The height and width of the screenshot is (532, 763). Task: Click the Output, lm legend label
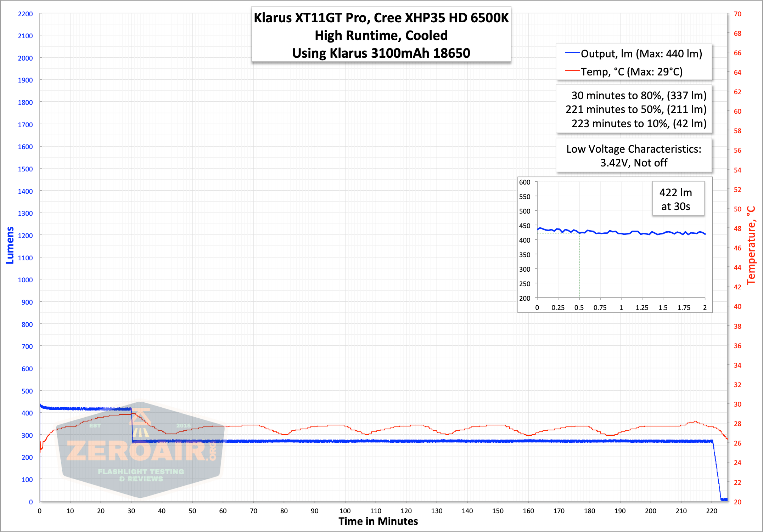coord(641,53)
